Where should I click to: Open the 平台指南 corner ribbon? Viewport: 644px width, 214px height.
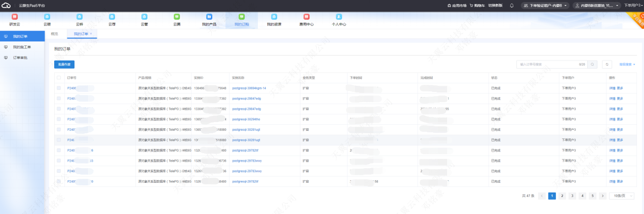[637, 18]
